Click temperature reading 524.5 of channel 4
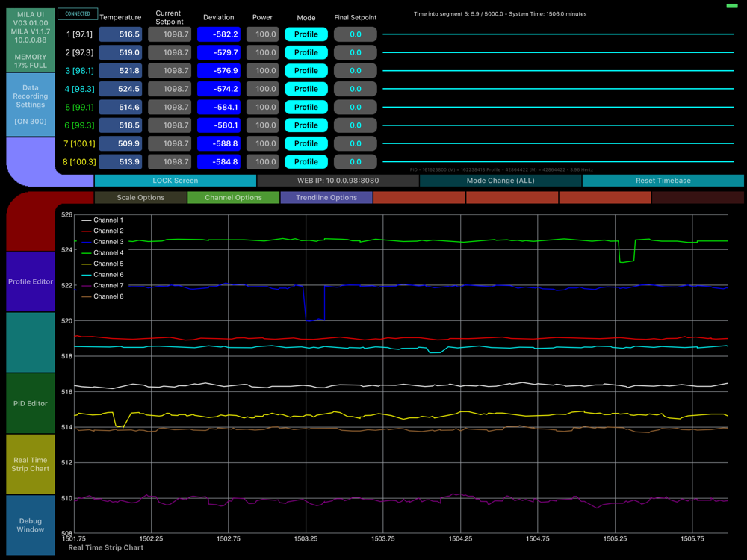This screenshot has height=560, width=747. coord(120,89)
